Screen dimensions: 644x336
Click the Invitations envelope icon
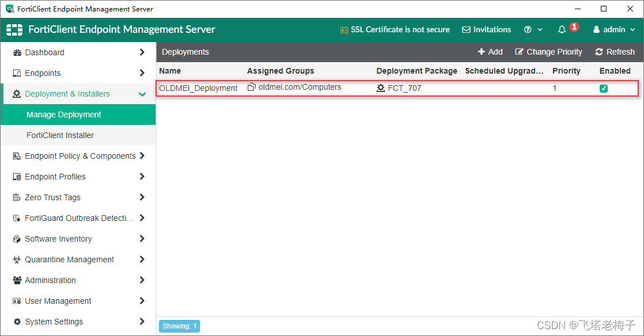(466, 29)
